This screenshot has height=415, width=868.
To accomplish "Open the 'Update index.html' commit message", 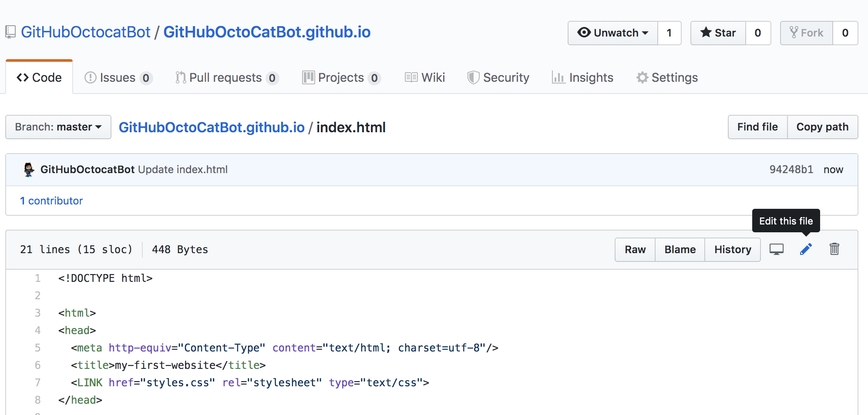I will pos(183,170).
